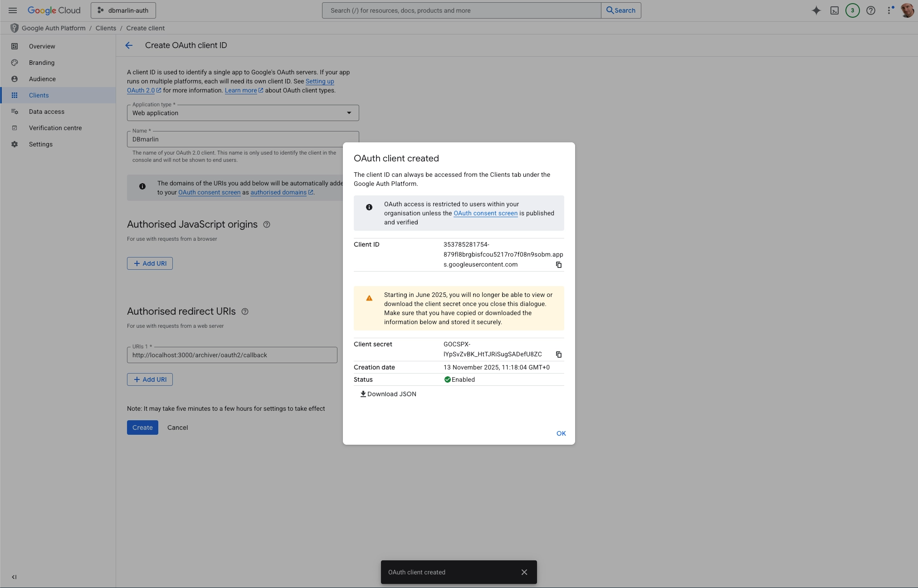The height and width of the screenshot is (588, 918).
Task: Open Data access in the sidebar
Action: [x=47, y=112]
